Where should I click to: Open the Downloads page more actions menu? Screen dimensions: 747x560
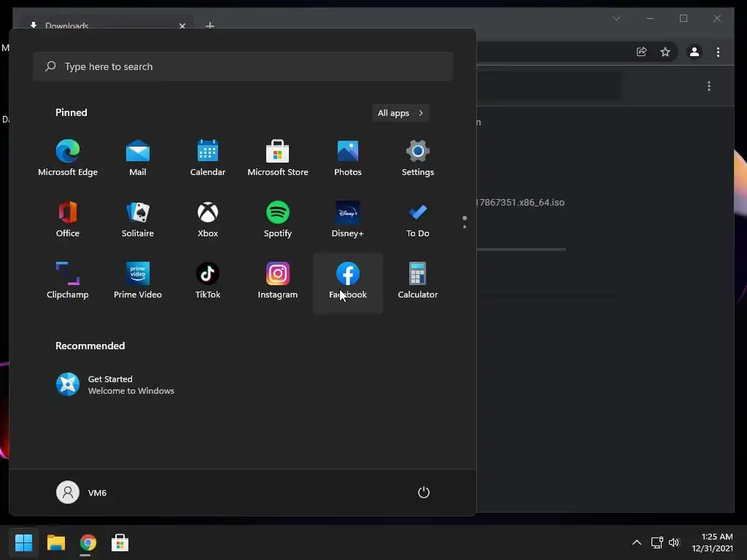pyautogui.click(x=709, y=86)
